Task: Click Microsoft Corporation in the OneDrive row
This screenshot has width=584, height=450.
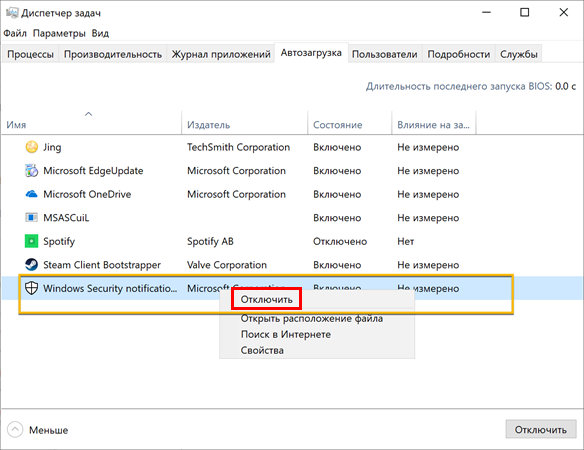Action: pos(237,194)
